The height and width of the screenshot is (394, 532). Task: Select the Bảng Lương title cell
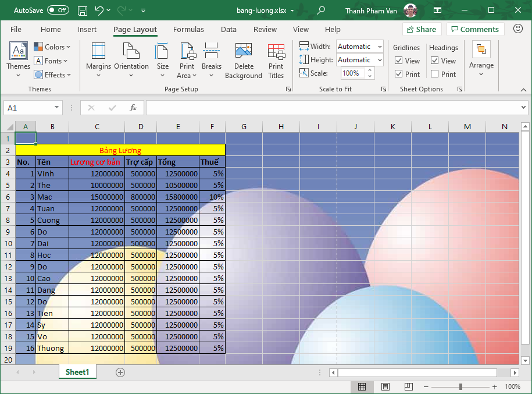(120, 150)
